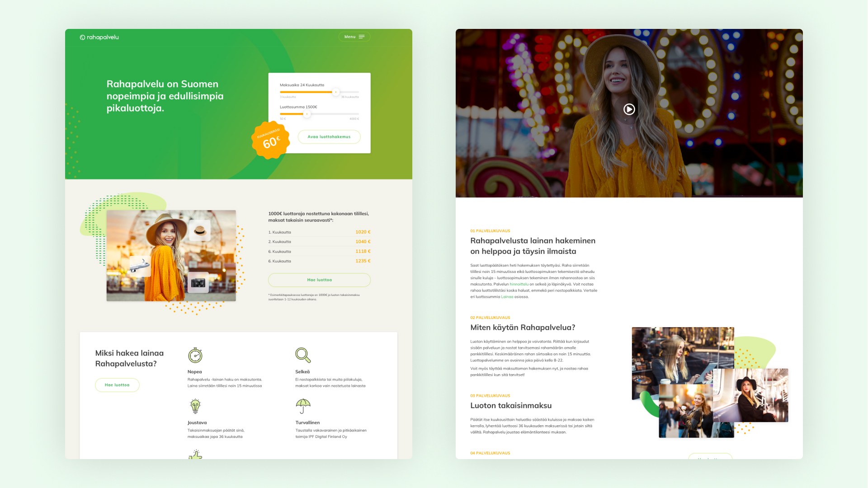Click the orange 60€ badge
This screenshot has height=488, width=868.
[270, 141]
